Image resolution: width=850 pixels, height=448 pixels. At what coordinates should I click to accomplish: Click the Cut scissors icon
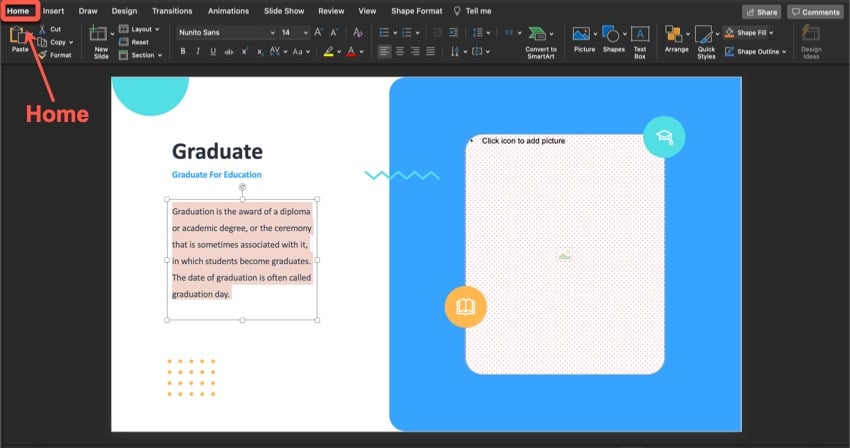click(x=42, y=30)
